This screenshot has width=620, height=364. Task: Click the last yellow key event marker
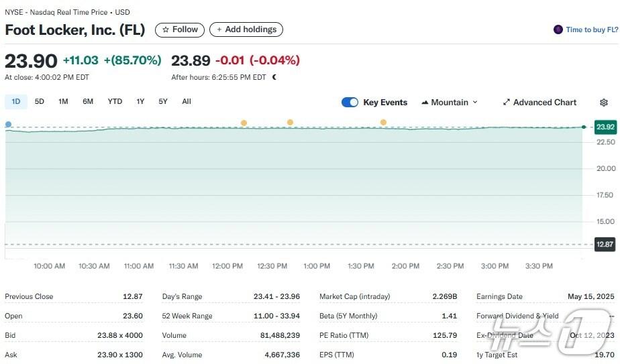pyautogui.click(x=383, y=122)
